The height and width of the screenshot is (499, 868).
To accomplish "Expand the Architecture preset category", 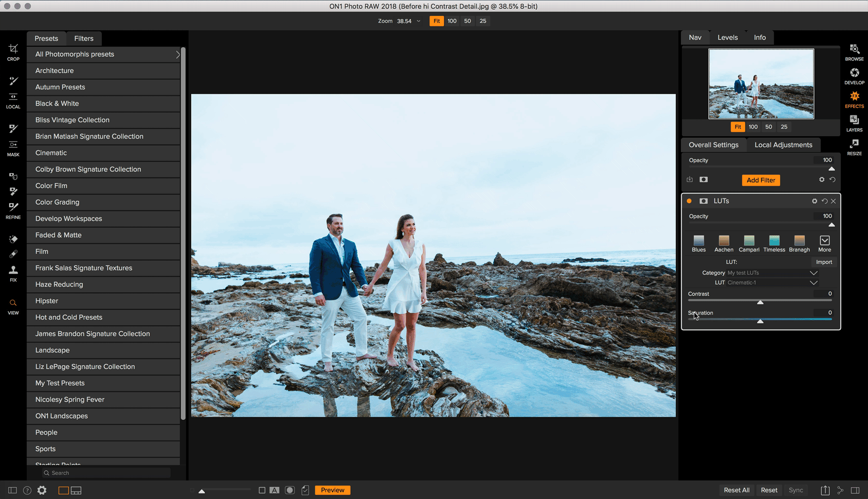I will 103,70.
